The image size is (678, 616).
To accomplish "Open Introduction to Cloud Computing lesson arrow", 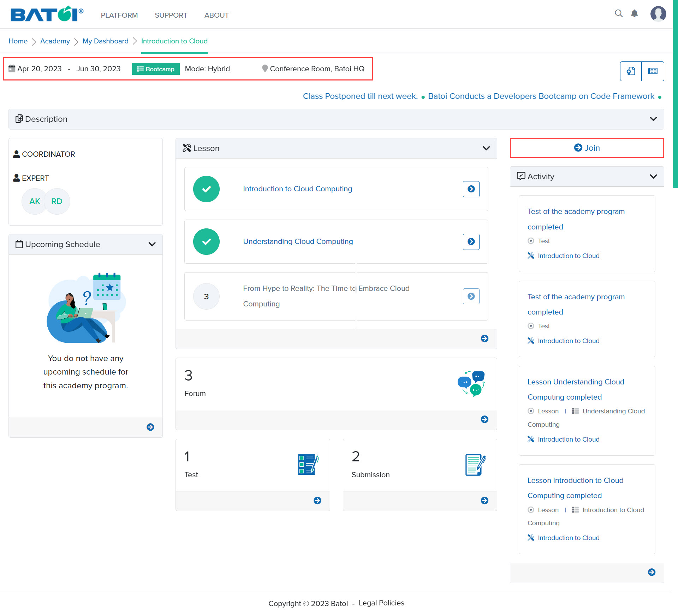I will tap(471, 189).
